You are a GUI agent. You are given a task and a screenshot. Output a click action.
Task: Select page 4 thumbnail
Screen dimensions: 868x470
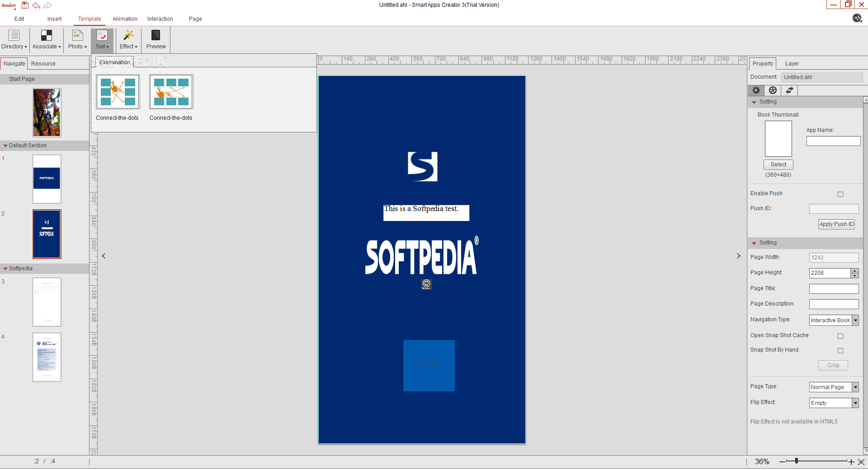coord(47,357)
